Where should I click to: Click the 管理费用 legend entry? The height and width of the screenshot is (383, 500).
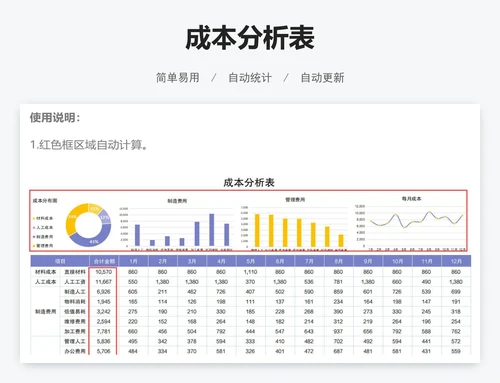(x=43, y=246)
